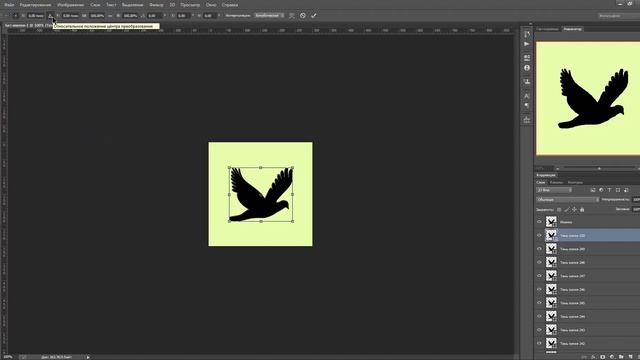The height and width of the screenshot is (360, 640).
Task: Open the layer blend mode dropdown
Action: [x=567, y=200]
